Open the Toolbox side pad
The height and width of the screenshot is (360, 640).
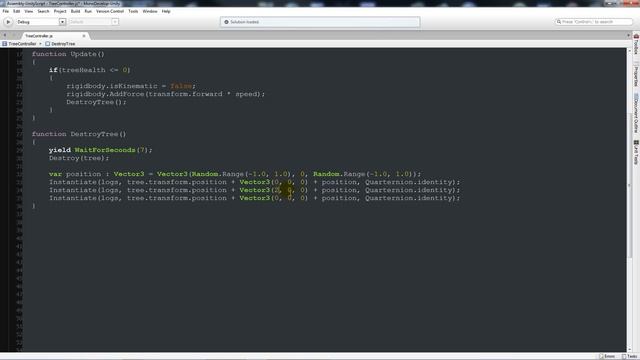coord(636,44)
